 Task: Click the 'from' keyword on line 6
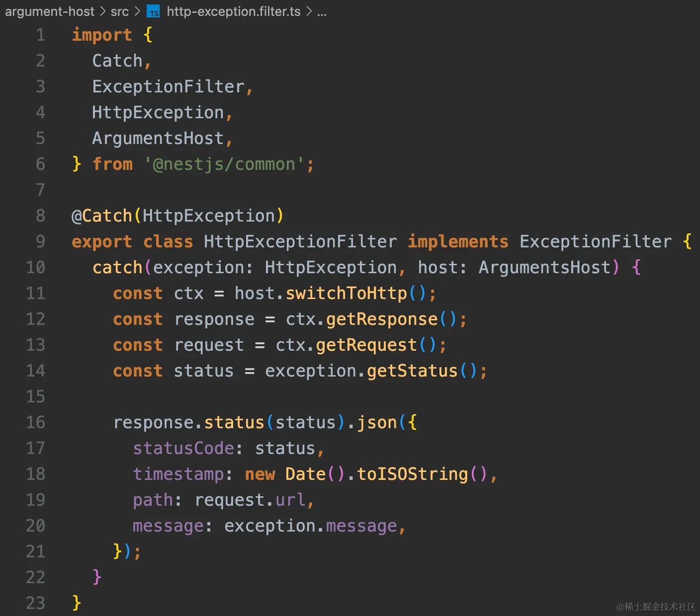(112, 164)
